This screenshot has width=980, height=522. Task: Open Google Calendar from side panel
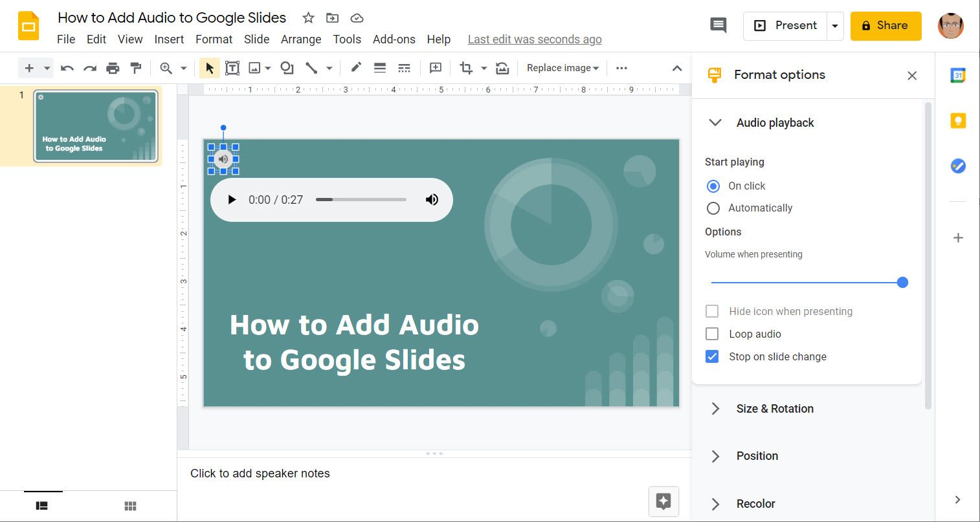pos(958,75)
